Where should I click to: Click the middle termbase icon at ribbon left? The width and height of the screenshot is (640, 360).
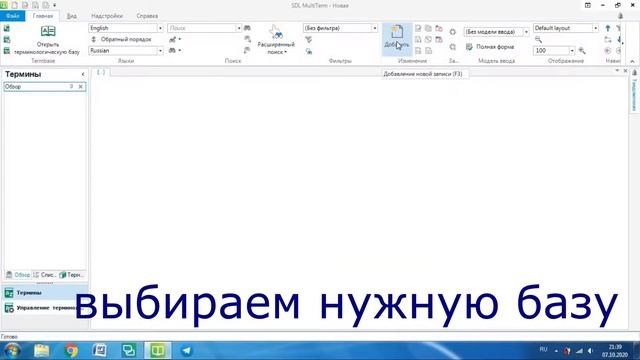[x=7, y=40]
